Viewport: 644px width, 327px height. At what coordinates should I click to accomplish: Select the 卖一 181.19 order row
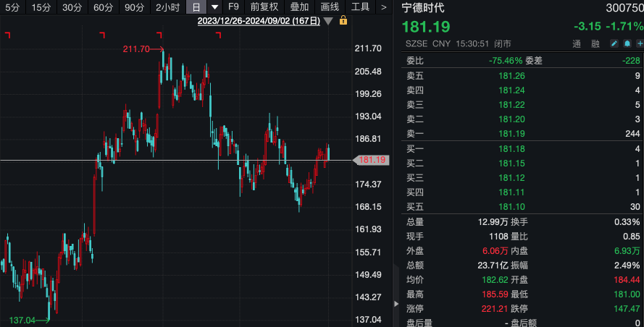point(522,133)
